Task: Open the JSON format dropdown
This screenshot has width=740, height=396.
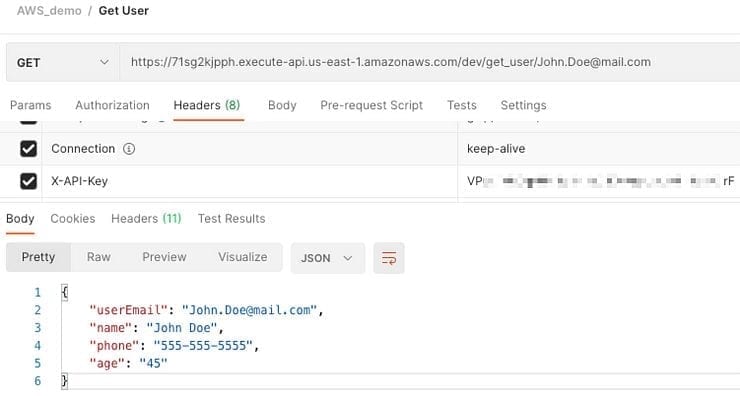Action: (x=328, y=258)
